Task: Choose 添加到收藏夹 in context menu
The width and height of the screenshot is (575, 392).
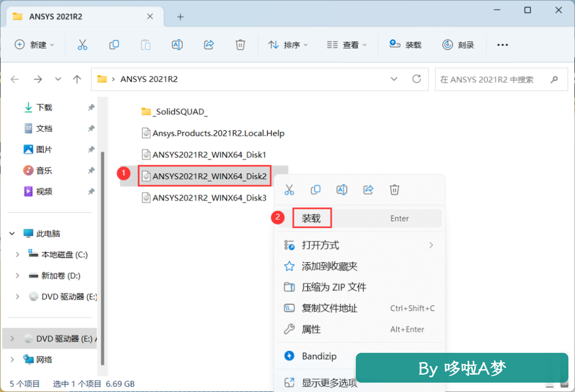Action: coord(360,266)
